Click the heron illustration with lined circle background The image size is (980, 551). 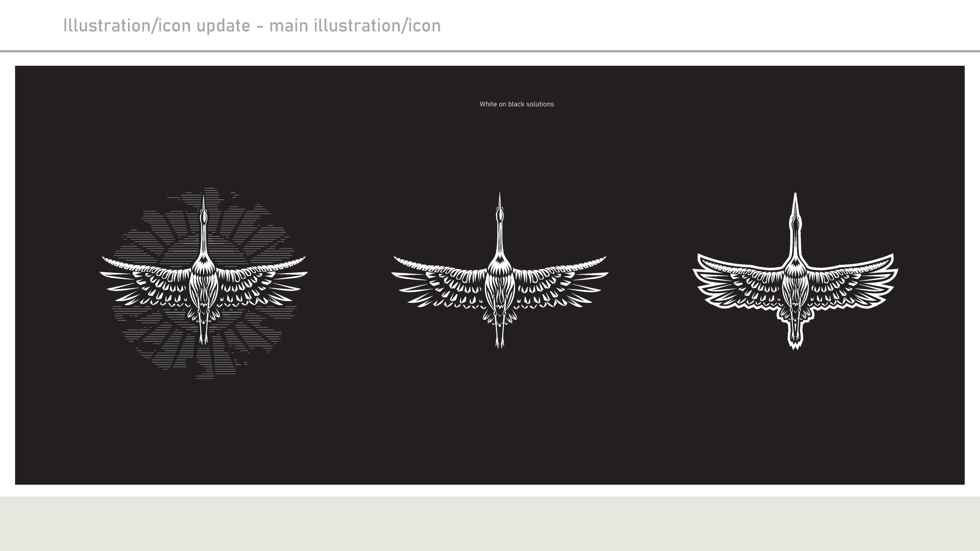[x=204, y=283]
